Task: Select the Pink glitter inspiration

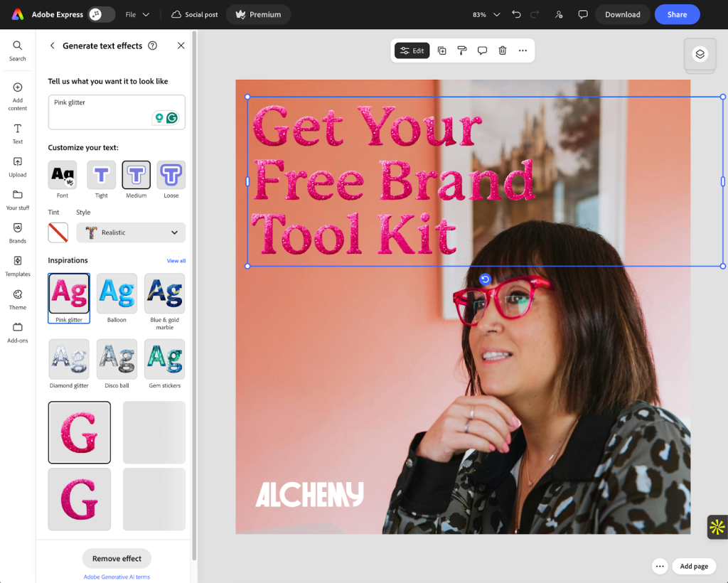Action: pyautogui.click(x=69, y=298)
